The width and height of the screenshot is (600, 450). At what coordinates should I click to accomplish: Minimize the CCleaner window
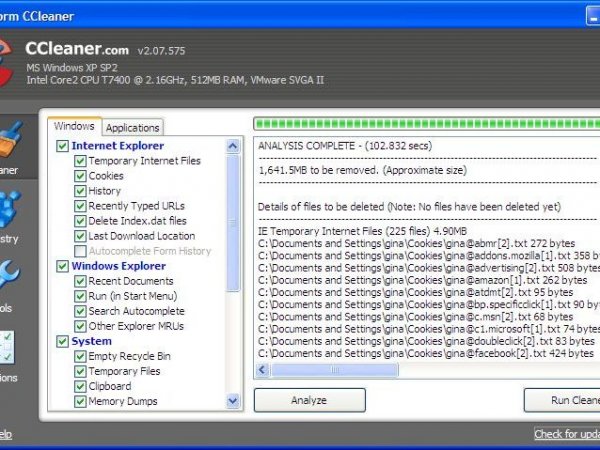[x=593, y=16]
